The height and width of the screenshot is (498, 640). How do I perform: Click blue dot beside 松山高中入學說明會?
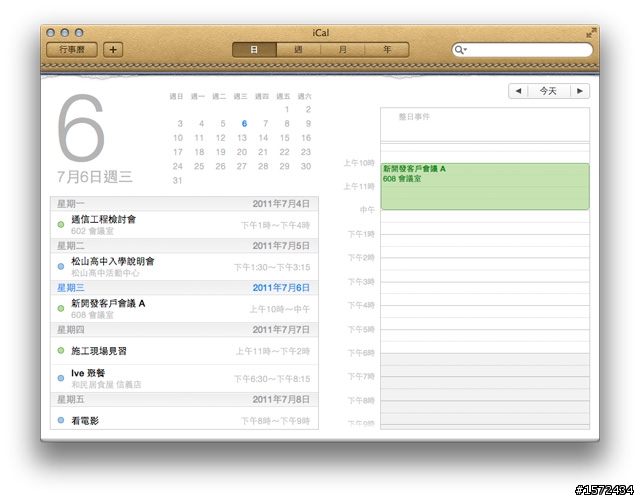(61, 267)
